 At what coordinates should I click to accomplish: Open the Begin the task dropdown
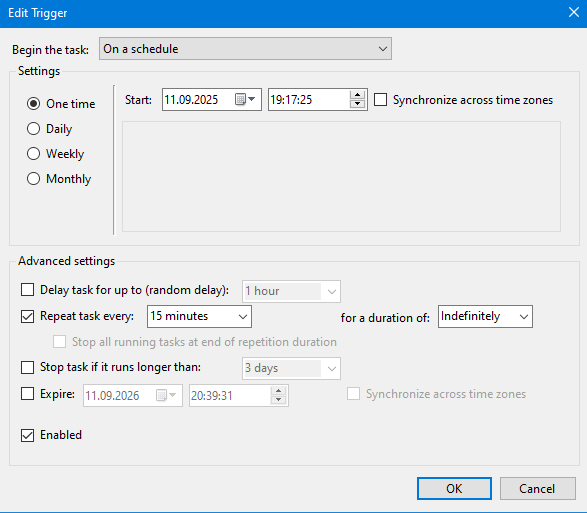pyautogui.click(x=245, y=49)
